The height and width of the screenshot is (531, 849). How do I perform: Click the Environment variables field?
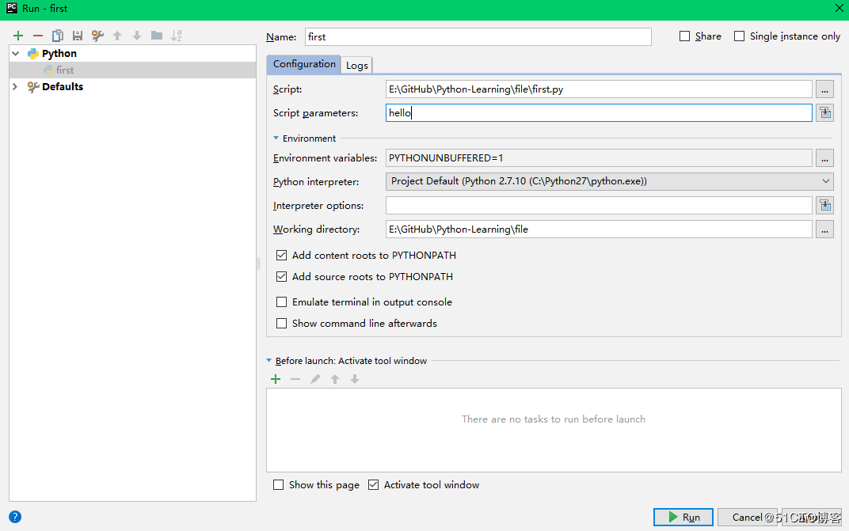(x=599, y=158)
